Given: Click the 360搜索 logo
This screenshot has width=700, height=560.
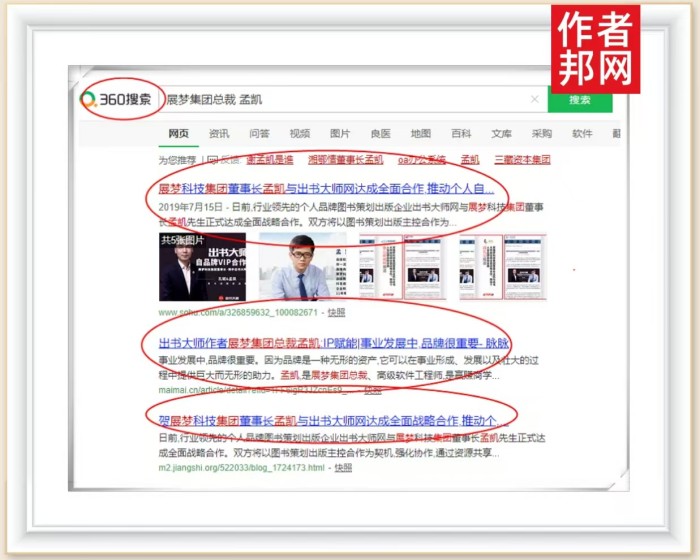Looking at the screenshot, I should [x=118, y=100].
